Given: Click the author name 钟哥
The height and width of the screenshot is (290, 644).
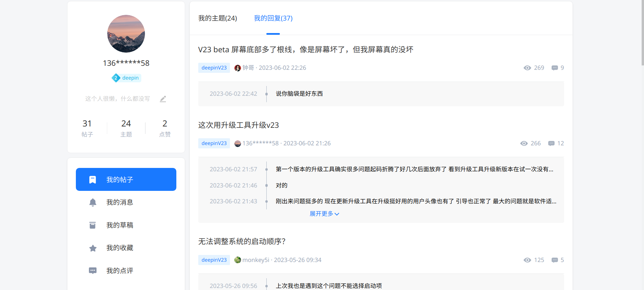Looking at the screenshot, I should pyautogui.click(x=248, y=68).
